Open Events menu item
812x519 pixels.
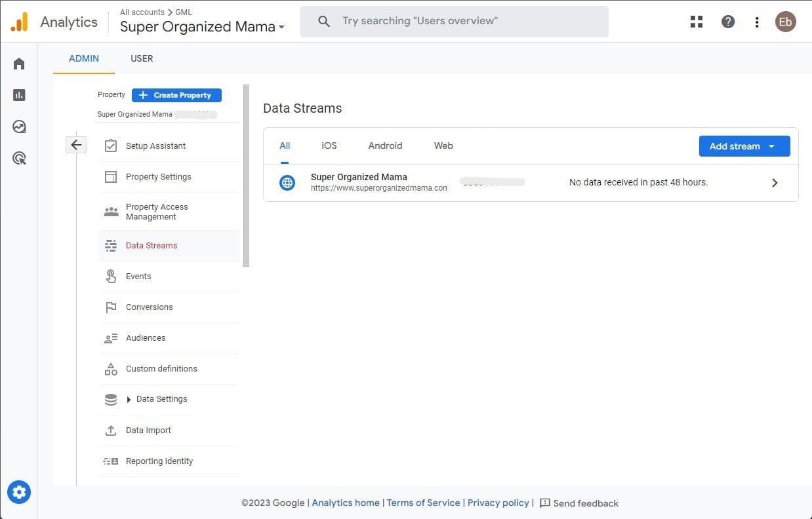click(x=169, y=277)
